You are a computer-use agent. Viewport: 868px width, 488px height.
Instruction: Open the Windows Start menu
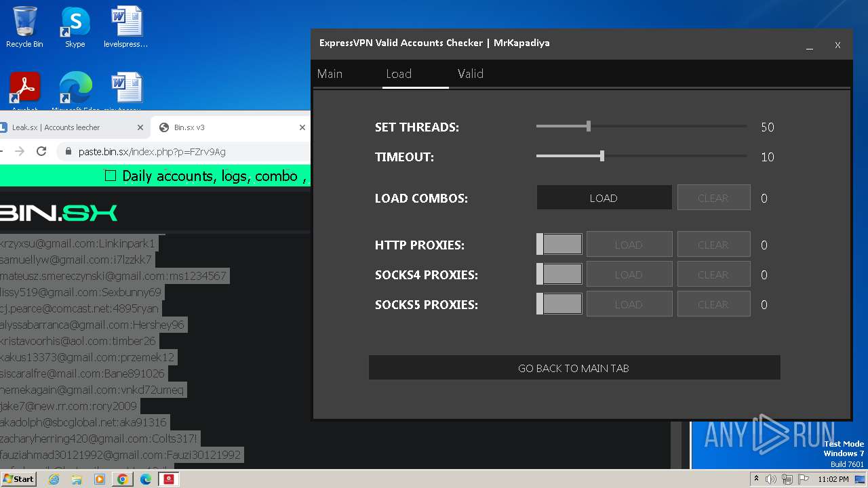[x=18, y=479]
